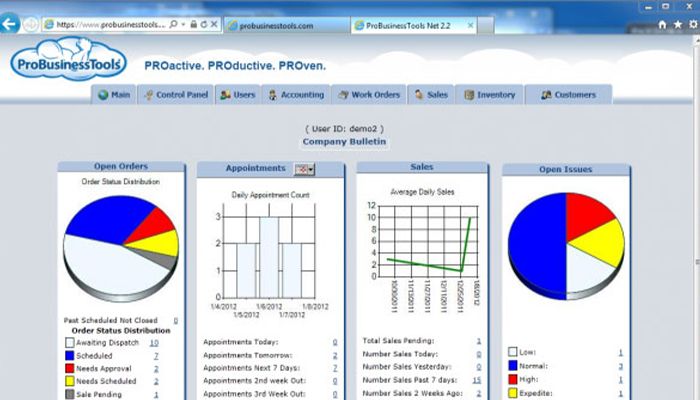Open the Number Sales Past 7 days value
The width and height of the screenshot is (700, 400).
point(476,380)
